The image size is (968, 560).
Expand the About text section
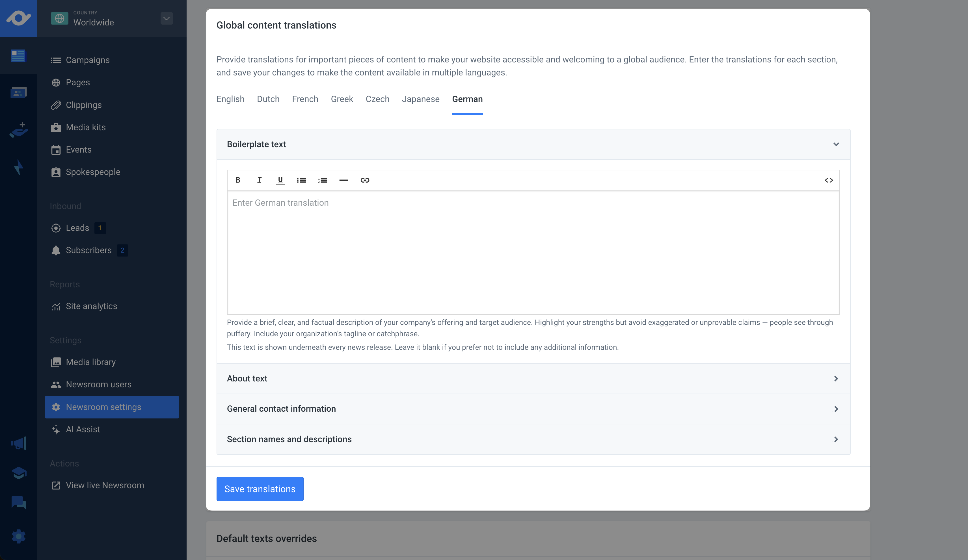click(836, 378)
